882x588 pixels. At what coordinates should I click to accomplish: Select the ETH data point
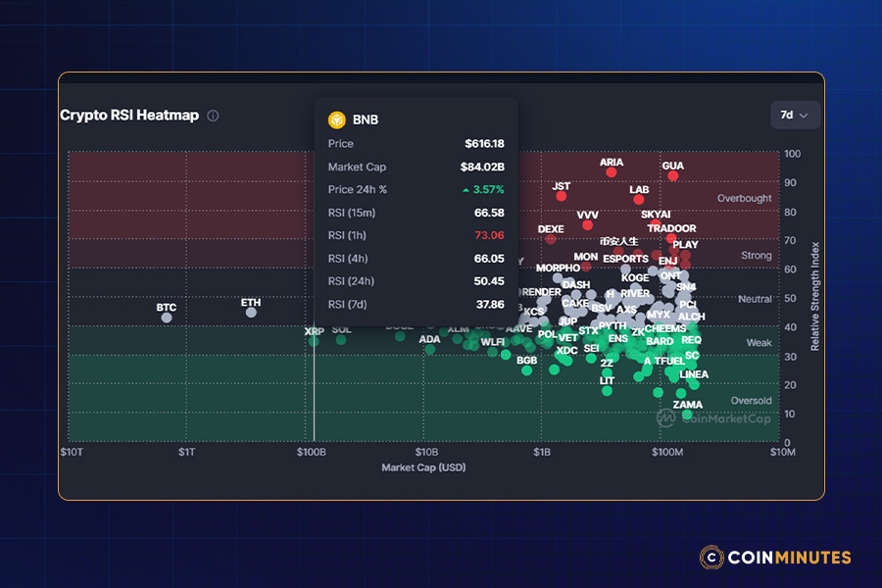click(x=251, y=314)
